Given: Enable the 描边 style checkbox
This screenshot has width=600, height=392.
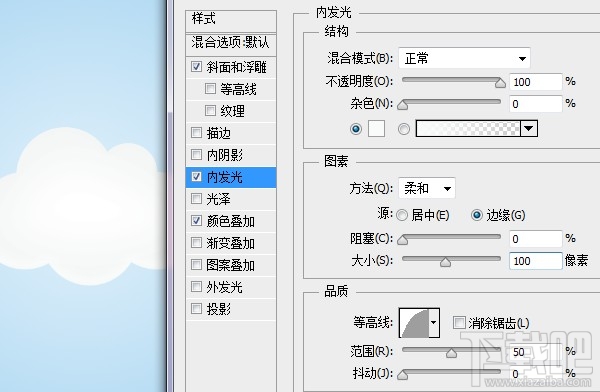Looking at the screenshot, I should 196,133.
